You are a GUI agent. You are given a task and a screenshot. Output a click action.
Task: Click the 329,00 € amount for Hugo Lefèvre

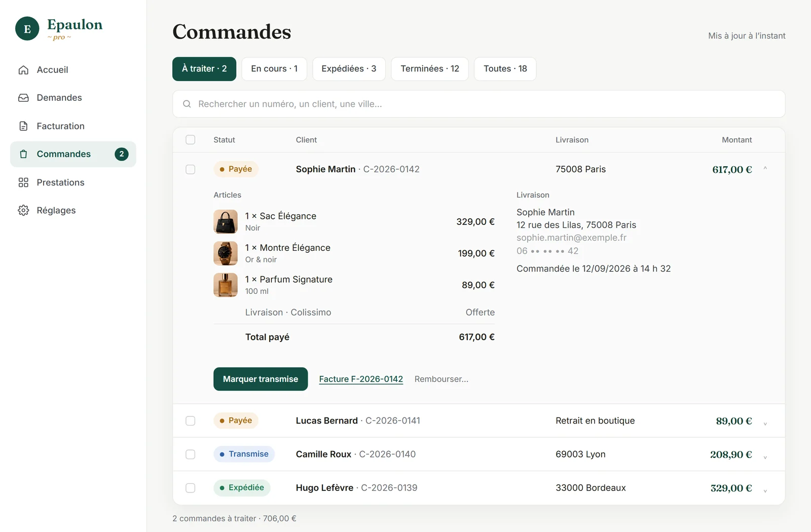[x=731, y=488]
